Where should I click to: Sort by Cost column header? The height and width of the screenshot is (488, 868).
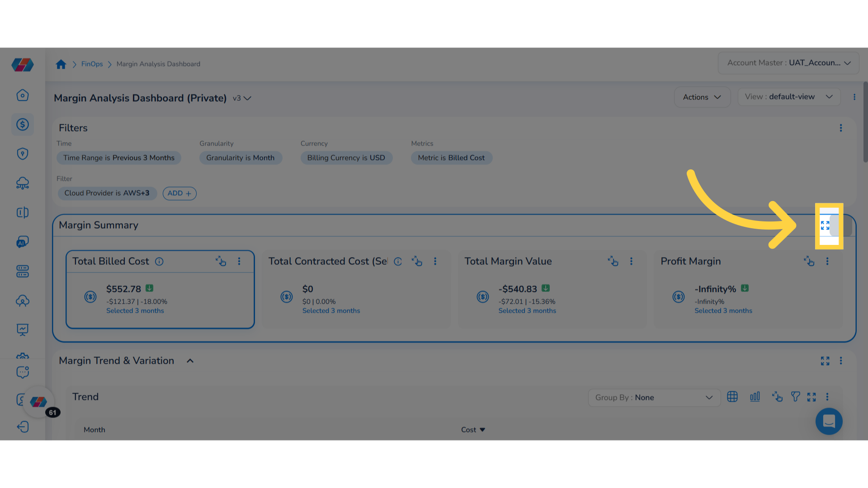coord(473,430)
